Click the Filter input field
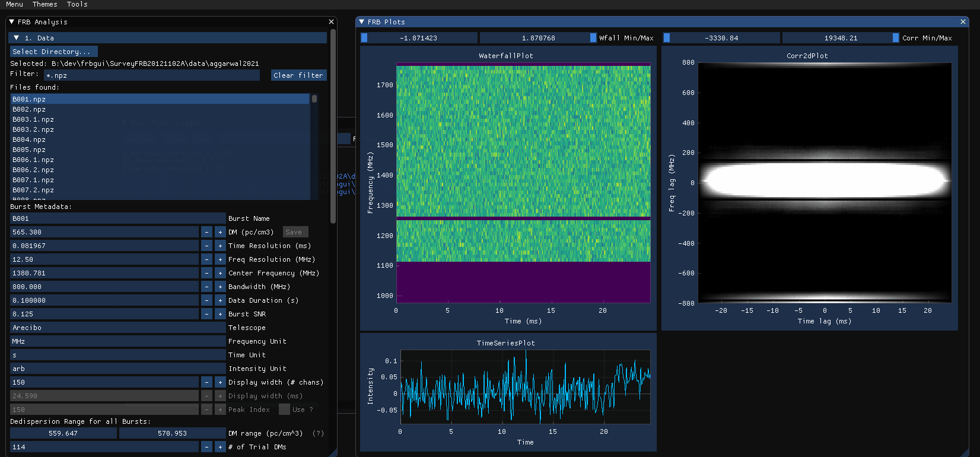This screenshot has width=980, height=457. pos(152,75)
